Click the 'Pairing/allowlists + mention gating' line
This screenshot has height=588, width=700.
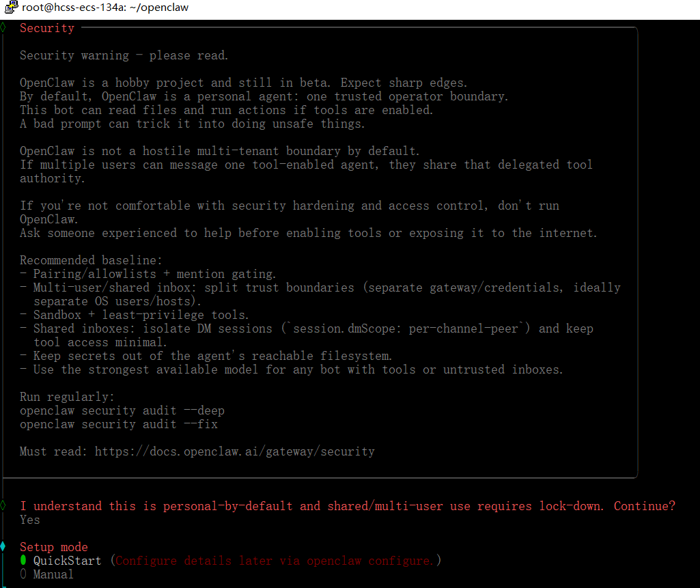pyautogui.click(x=148, y=274)
